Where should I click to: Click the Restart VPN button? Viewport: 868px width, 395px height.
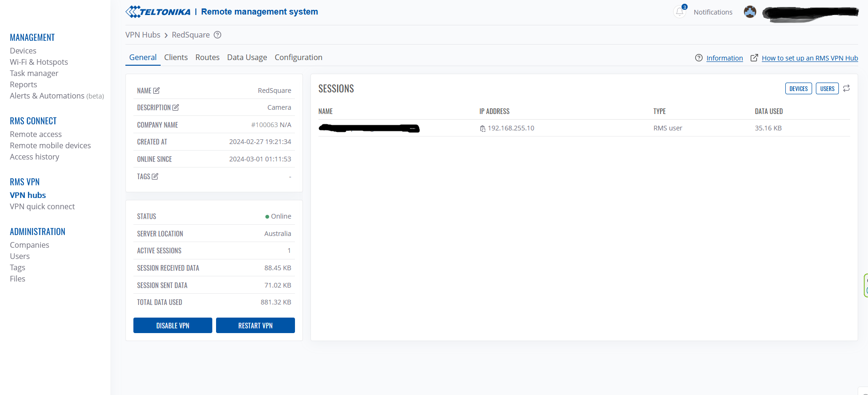click(x=256, y=326)
